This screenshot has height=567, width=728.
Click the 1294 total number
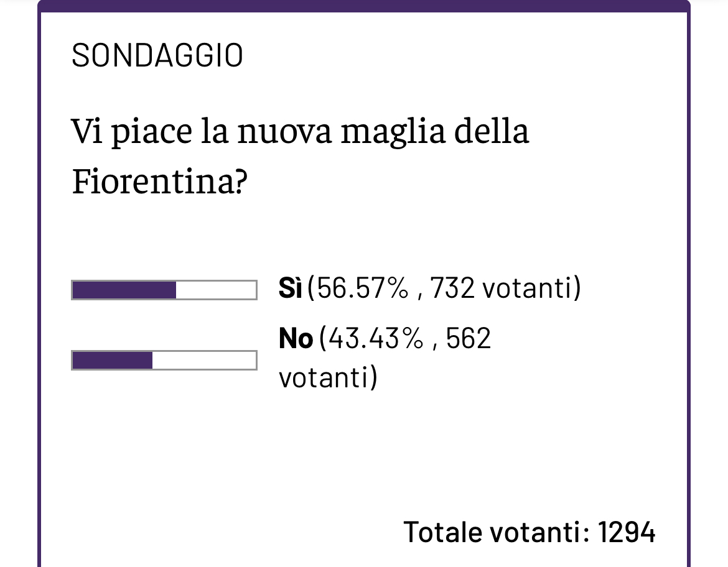(627, 532)
